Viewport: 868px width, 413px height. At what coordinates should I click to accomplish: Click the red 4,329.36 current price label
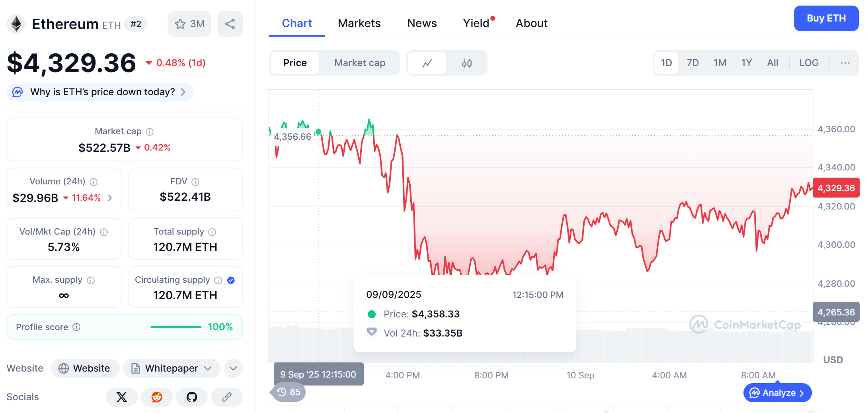click(x=836, y=188)
